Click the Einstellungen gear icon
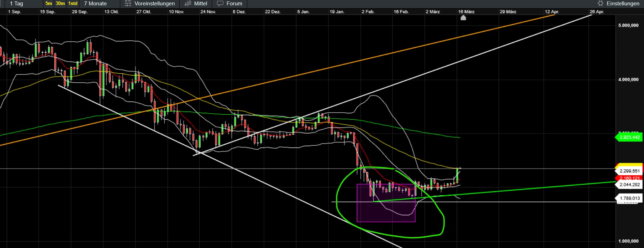Screen dimensions: 644x248 click(601, 4)
